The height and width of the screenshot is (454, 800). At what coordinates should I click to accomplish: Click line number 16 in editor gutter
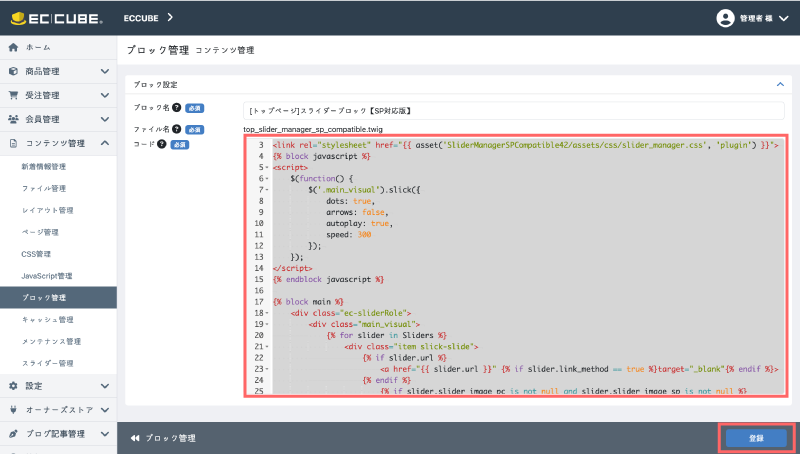[259, 291]
